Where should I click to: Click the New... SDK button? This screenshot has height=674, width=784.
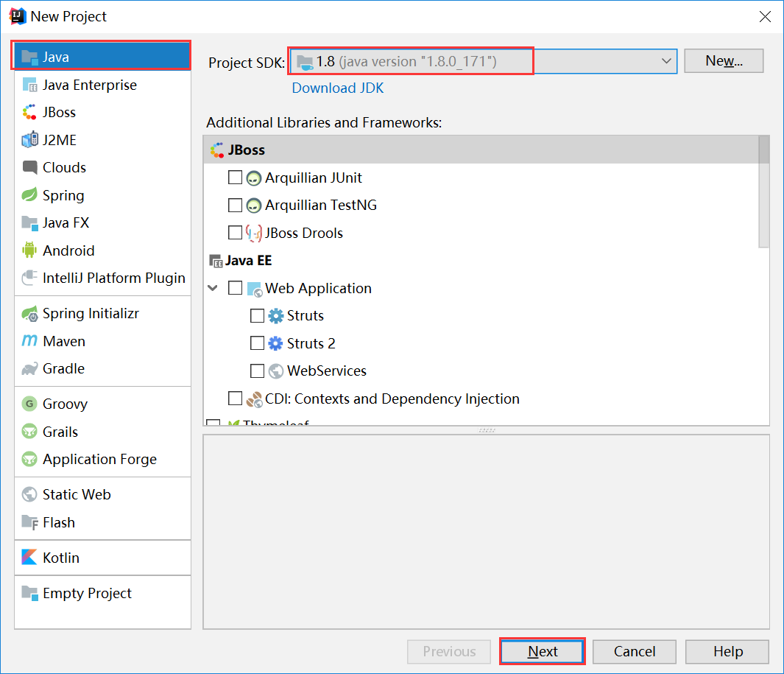[724, 61]
